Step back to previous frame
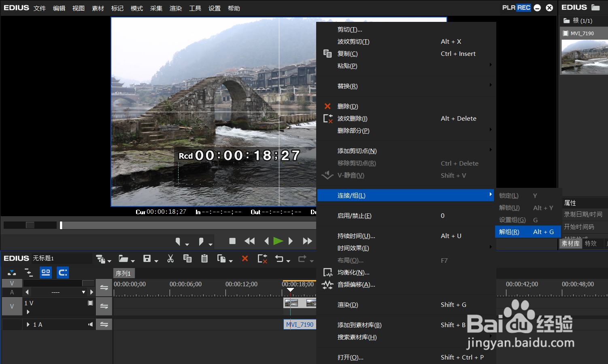 pos(266,241)
